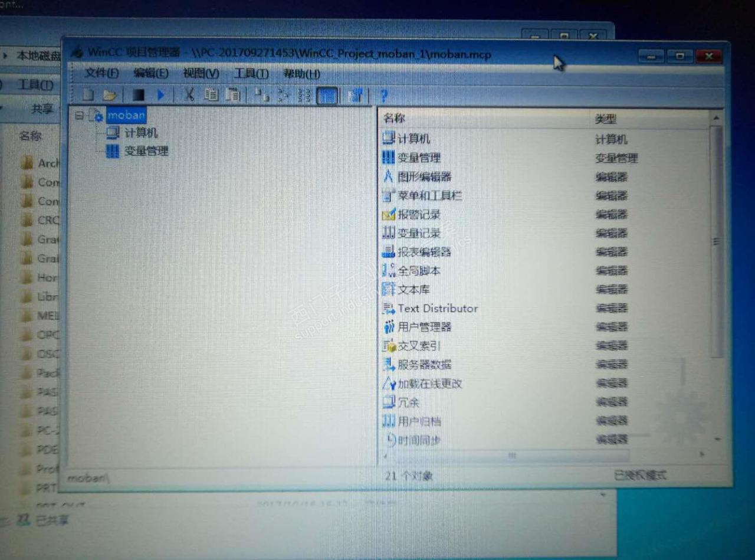The image size is (755, 560).
Task: Click the Cut scissors icon
Action: tap(189, 94)
